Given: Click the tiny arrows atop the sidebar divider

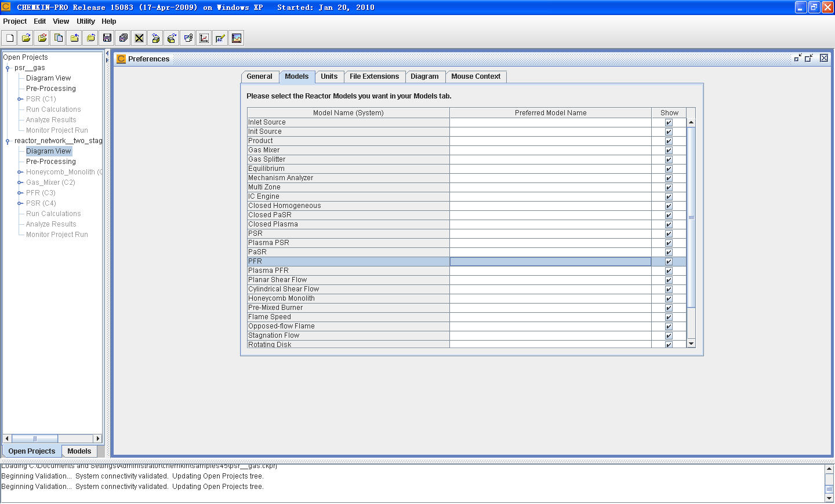Looking at the screenshot, I should tap(107, 56).
